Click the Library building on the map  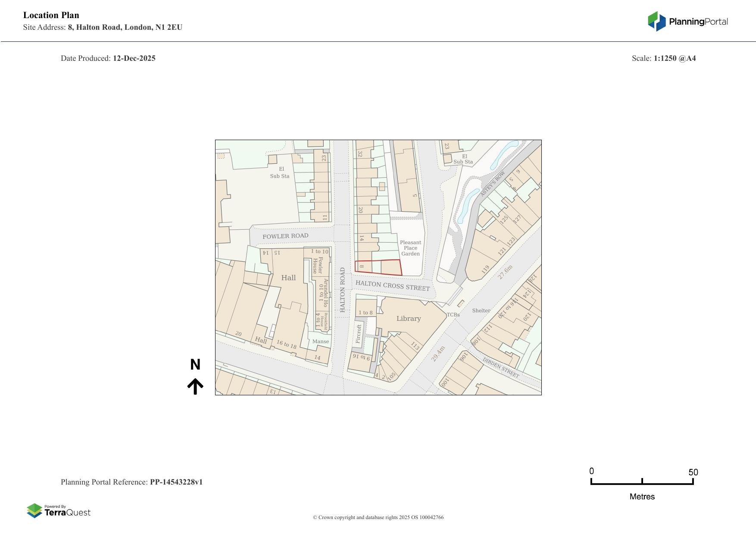[409, 319]
